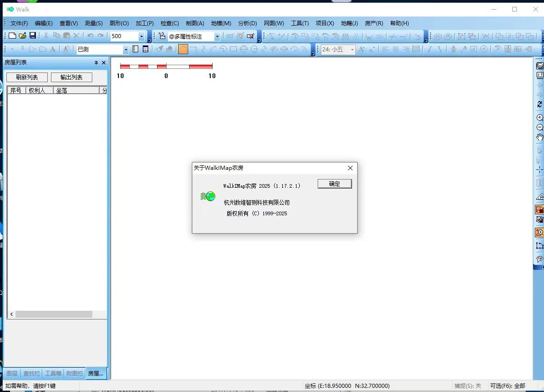Click the undo arrow icon
The width and height of the screenshot is (544, 392).
(90, 36)
